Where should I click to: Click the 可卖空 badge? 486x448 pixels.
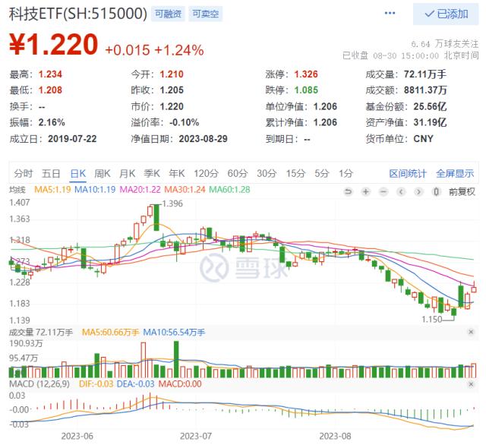[x=206, y=14]
